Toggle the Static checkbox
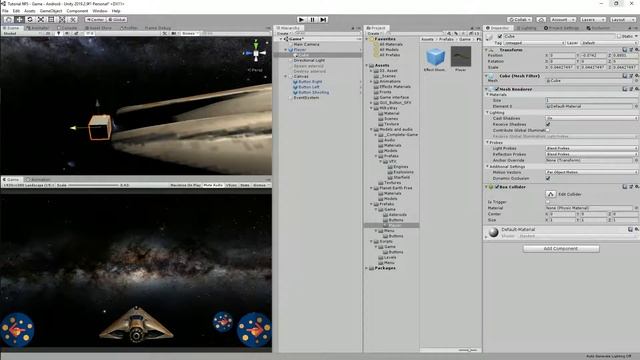This screenshot has width=640, height=360. 619,36
